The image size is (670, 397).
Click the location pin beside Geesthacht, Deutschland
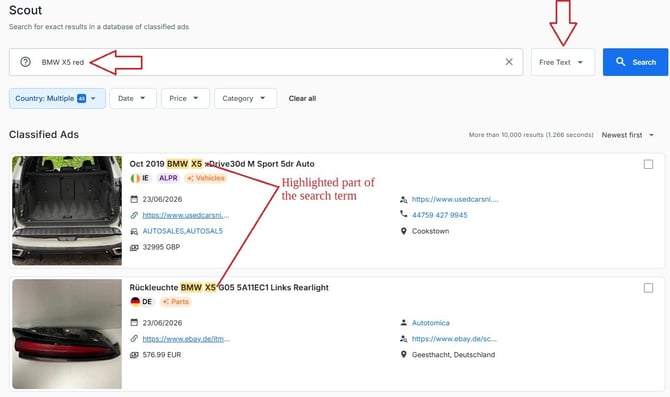click(403, 355)
